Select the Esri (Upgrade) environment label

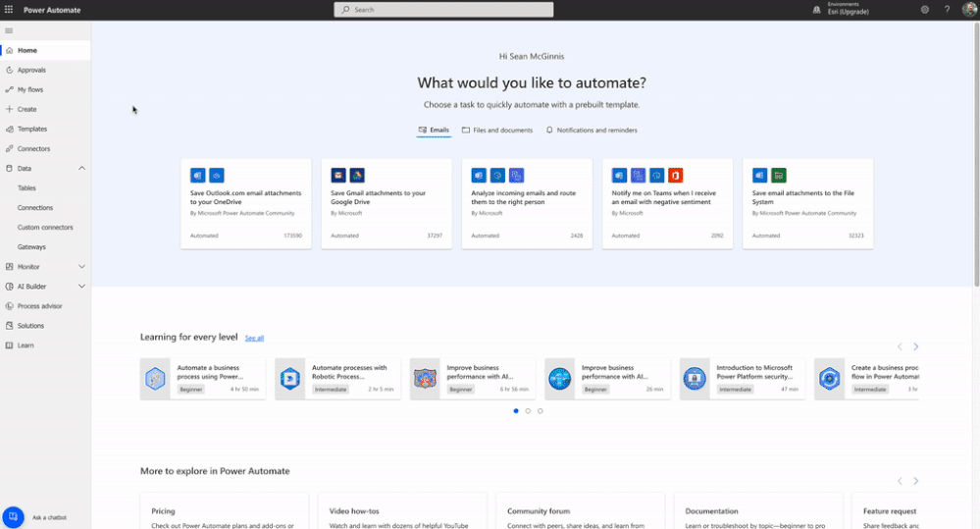point(849,12)
